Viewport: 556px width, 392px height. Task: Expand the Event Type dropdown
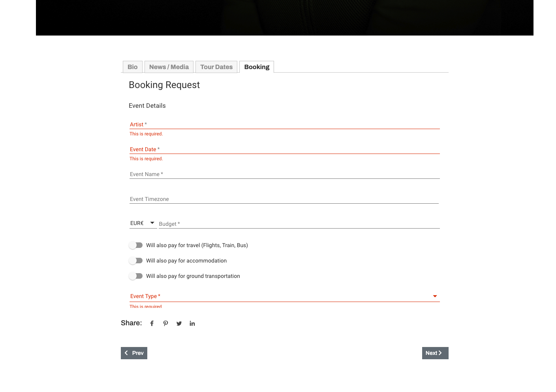[x=284, y=296]
